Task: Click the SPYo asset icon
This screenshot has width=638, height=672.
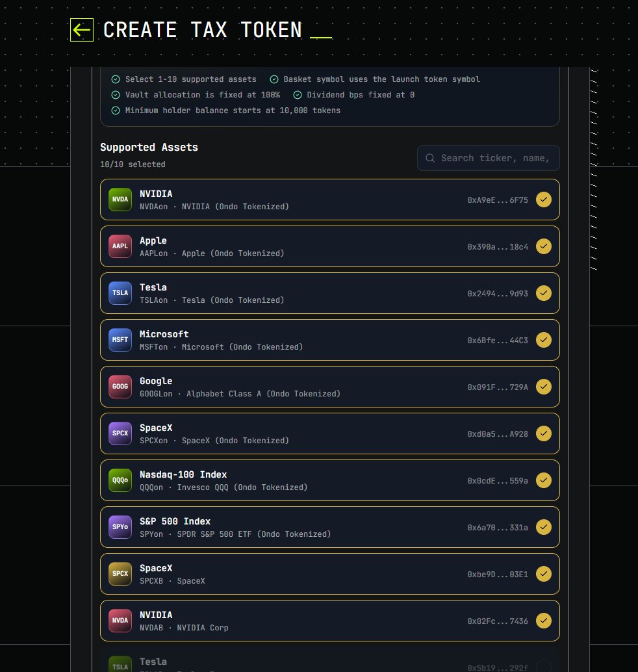Action: tap(120, 526)
